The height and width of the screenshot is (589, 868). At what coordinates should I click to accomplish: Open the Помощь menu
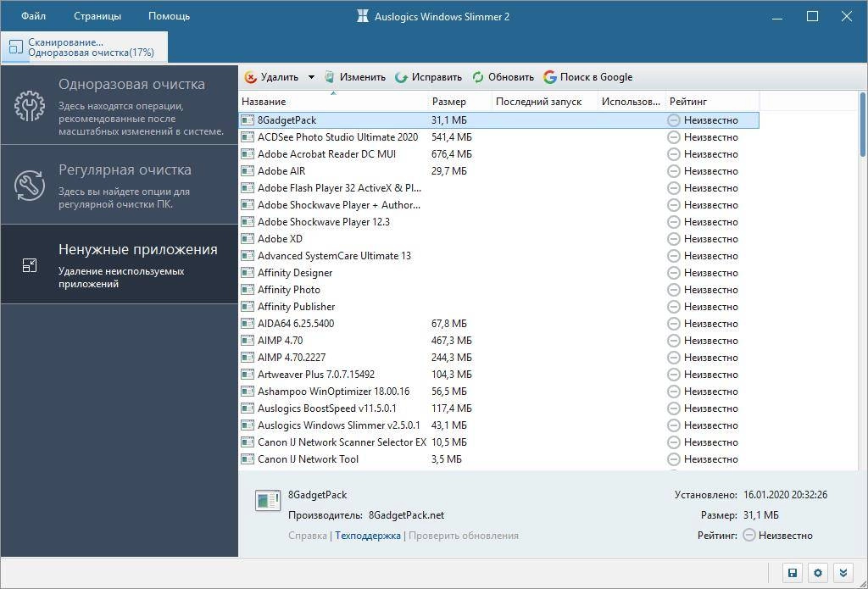(169, 16)
